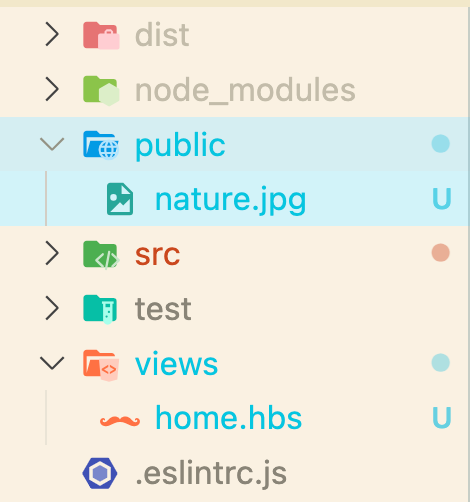Image resolution: width=470 pixels, height=502 pixels.
Task: Click the image file icon for nature.jpg
Action: (120, 199)
